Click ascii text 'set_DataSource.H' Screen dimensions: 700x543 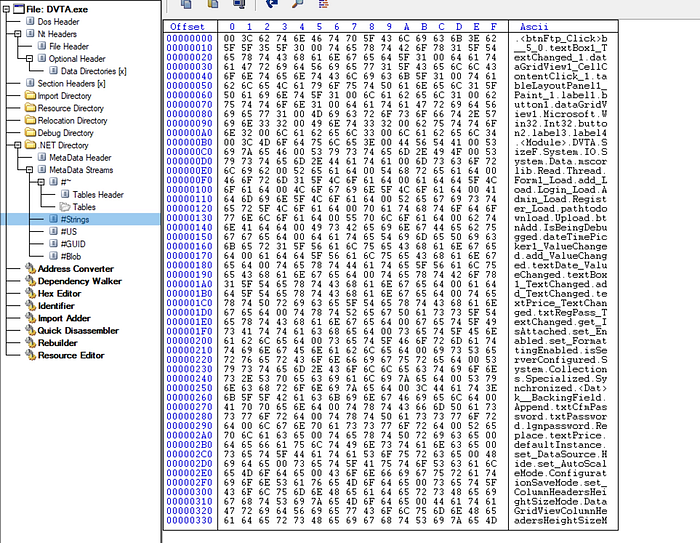pos(561,455)
